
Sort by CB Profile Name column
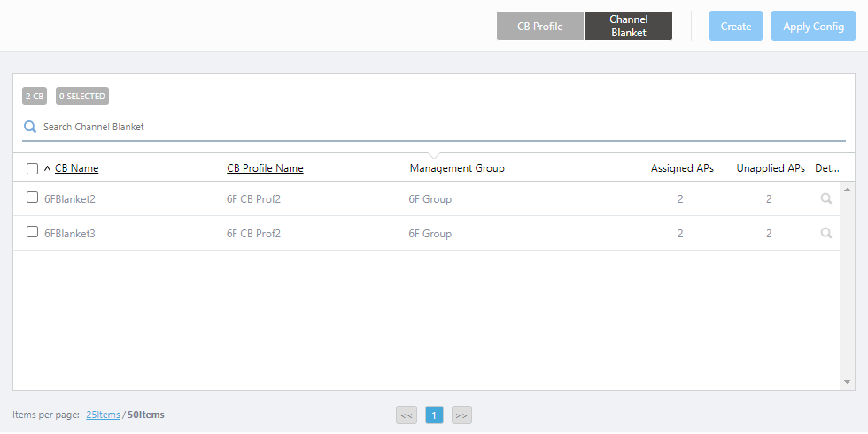coord(265,168)
